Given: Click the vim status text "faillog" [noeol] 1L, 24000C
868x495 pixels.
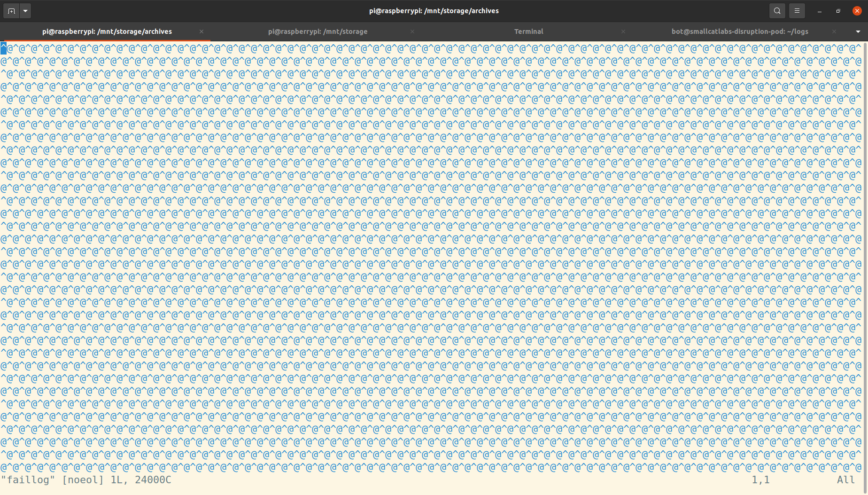Looking at the screenshot, I should click(86, 480).
